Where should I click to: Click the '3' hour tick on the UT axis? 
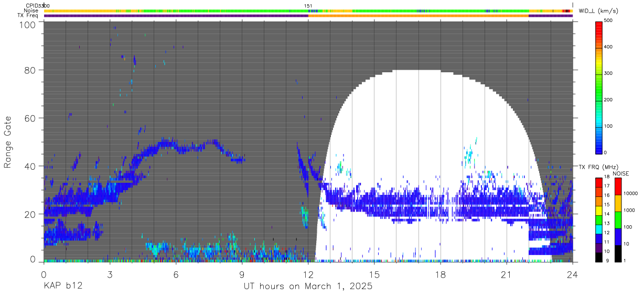point(110,274)
